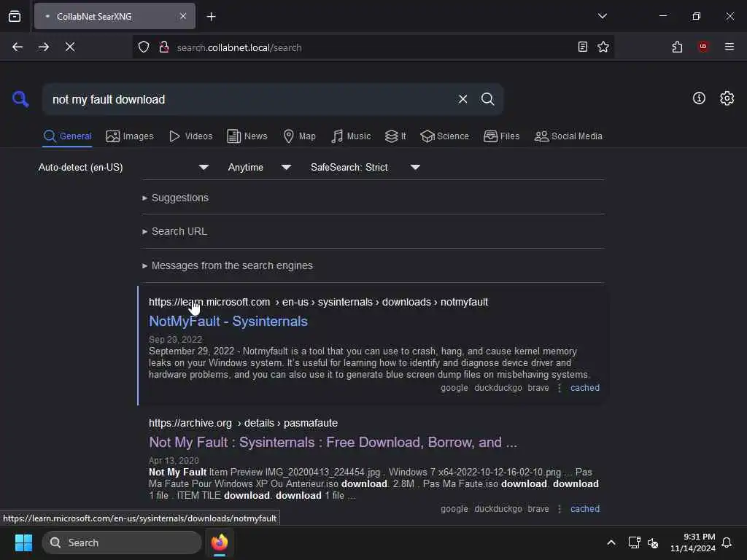Click the archive.org details pasmafaute URL

click(x=243, y=423)
